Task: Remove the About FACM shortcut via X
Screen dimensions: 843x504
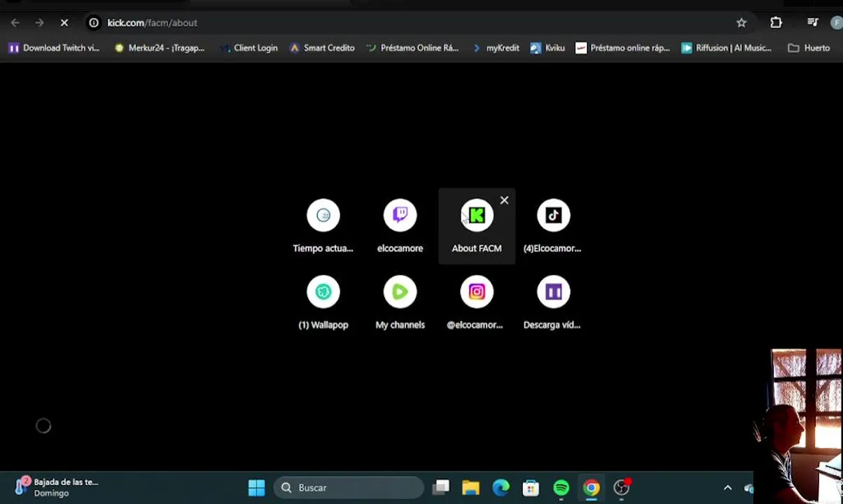Action: coord(504,201)
